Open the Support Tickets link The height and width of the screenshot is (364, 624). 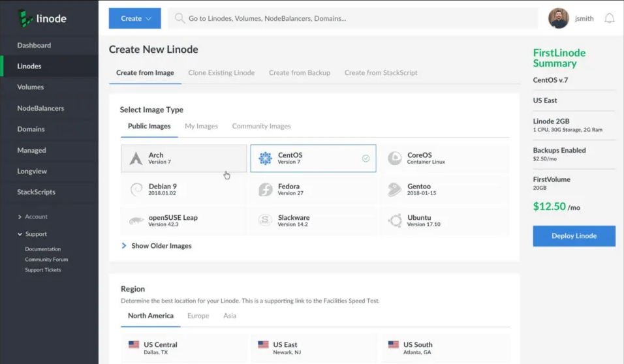click(43, 269)
